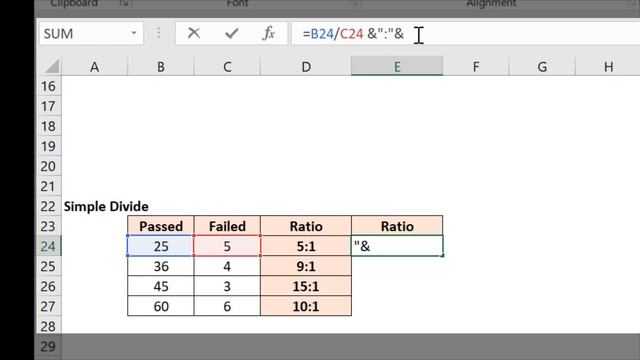Open the Insert Function fx dialog
The width and height of the screenshot is (640, 360).
[268, 33]
